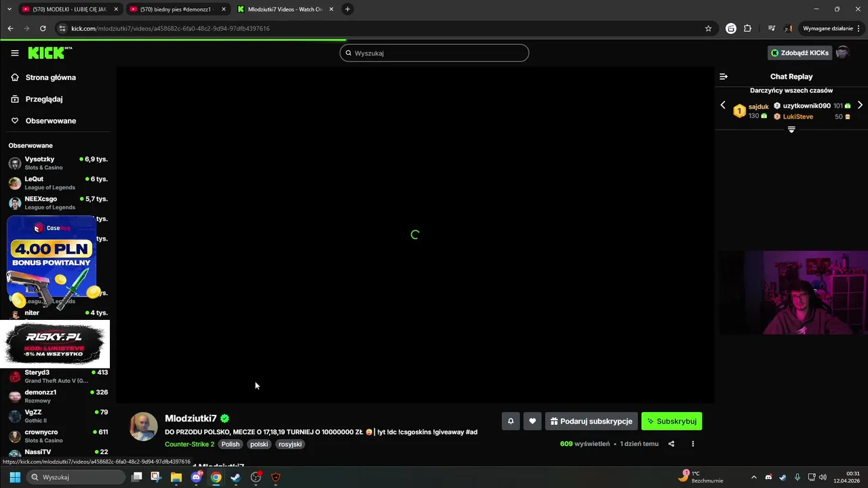Viewport: 868px width, 488px height.
Task: Click the 4.00 PLN bonus ad
Action: tap(52, 262)
